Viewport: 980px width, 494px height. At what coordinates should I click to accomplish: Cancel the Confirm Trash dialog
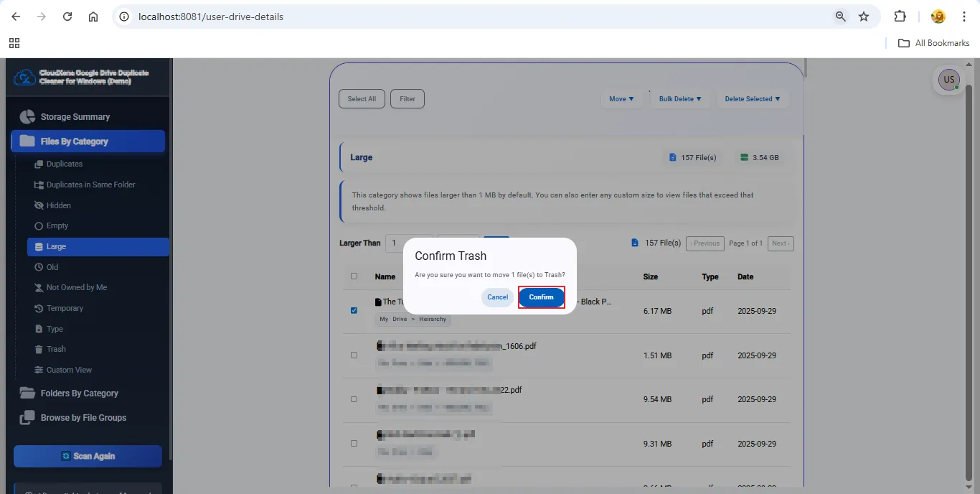click(497, 297)
